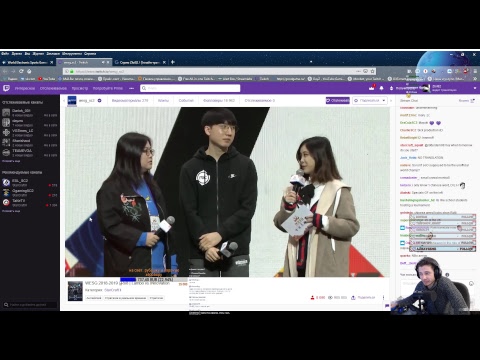
Task: Open the channel Followers tab
Action: pos(219,100)
